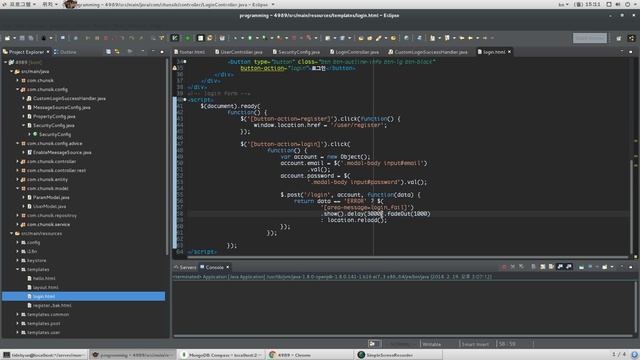This screenshot has height=360, width=640.
Task: Click the Save toolbar icon
Action: (22, 38)
